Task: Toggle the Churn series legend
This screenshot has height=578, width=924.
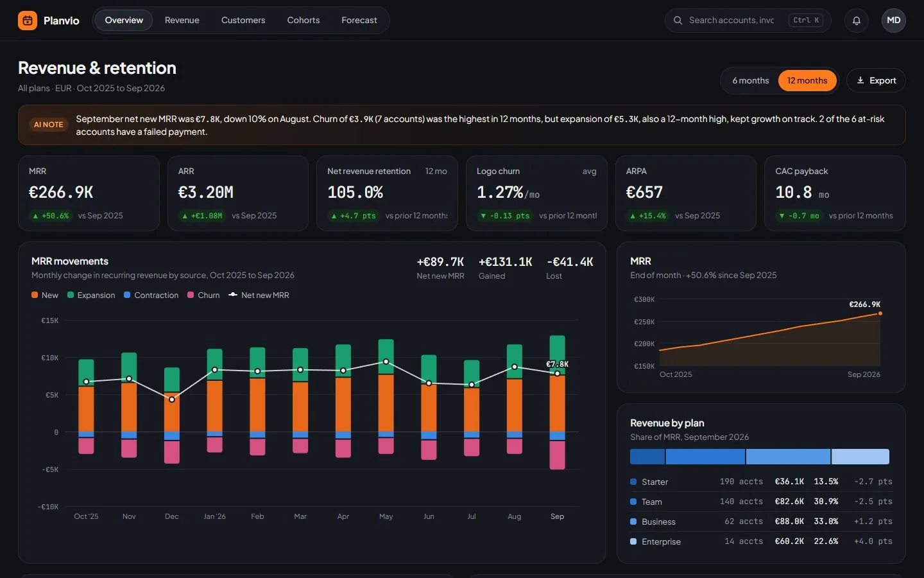Action: point(203,295)
